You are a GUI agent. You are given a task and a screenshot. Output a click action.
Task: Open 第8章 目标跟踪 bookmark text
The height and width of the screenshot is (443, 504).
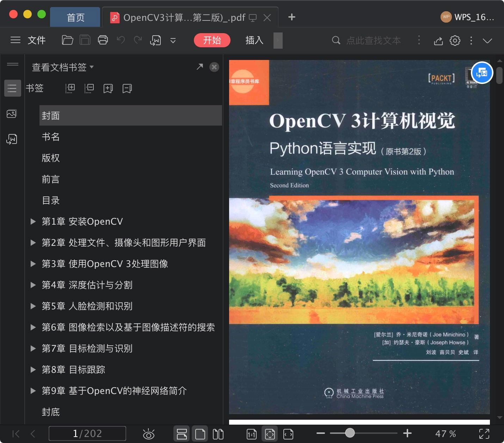click(x=73, y=370)
